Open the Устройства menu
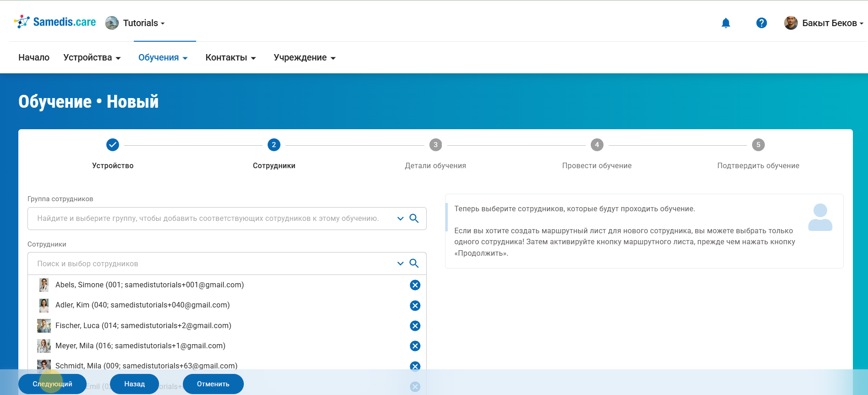 pyautogui.click(x=92, y=58)
